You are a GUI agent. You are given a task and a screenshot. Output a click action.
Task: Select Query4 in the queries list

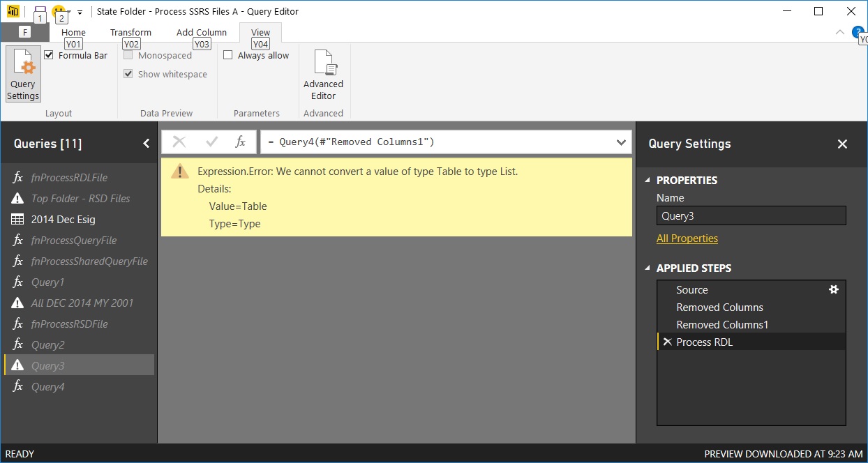tap(79, 386)
